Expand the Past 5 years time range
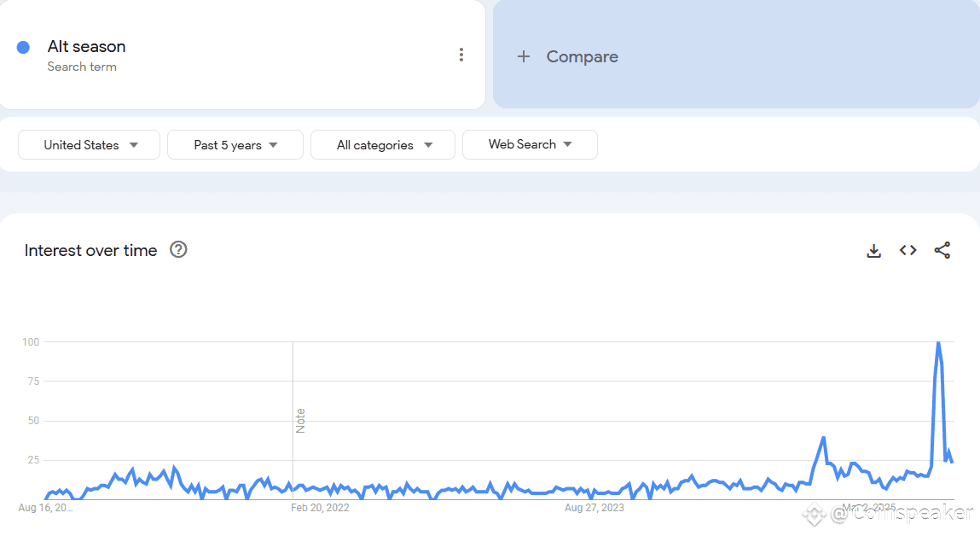This screenshot has height=536, width=980. point(235,145)
